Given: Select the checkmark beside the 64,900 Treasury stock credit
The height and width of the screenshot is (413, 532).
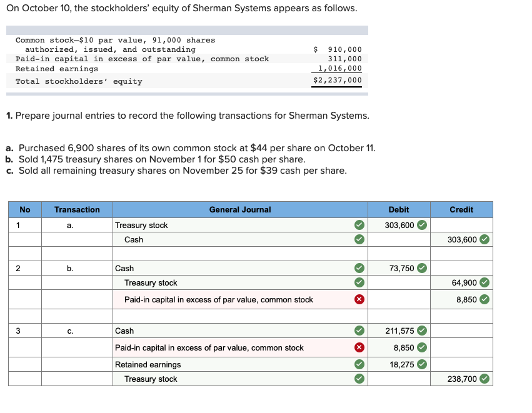Looking at the screenshot, I should click(x=484, y=282).
